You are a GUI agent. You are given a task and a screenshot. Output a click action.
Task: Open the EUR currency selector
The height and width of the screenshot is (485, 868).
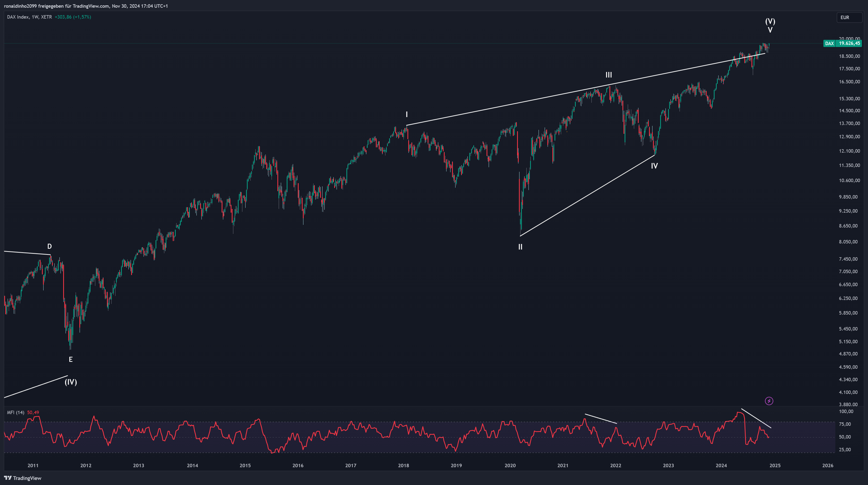tap(849, 18)
